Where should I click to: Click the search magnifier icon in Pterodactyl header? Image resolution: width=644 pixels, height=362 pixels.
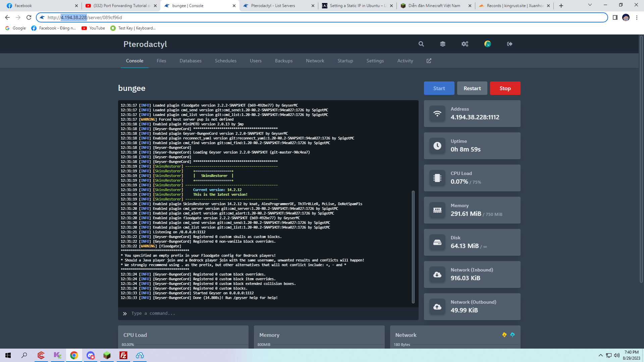point(421,44)
